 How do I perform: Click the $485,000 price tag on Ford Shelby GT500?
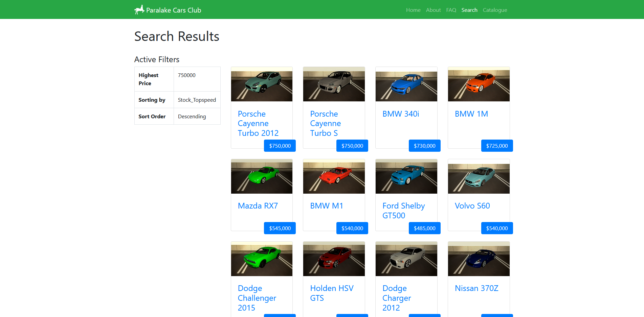pos(424,228)
